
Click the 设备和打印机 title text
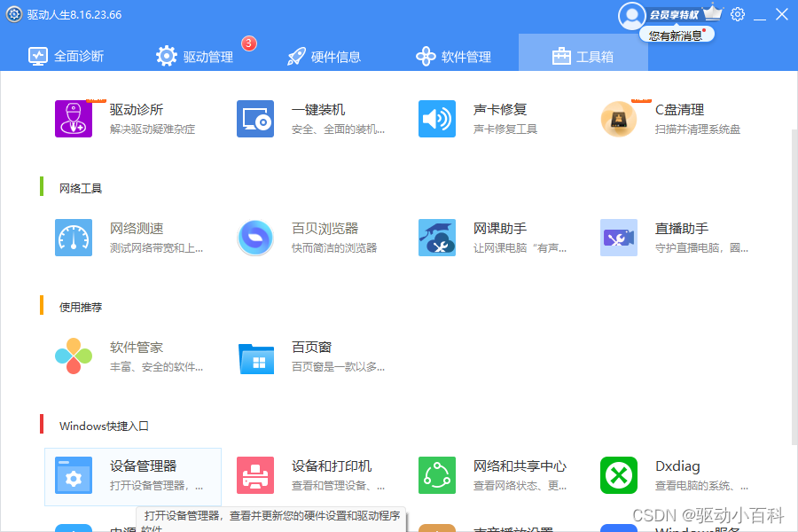(x=332, y=465)
